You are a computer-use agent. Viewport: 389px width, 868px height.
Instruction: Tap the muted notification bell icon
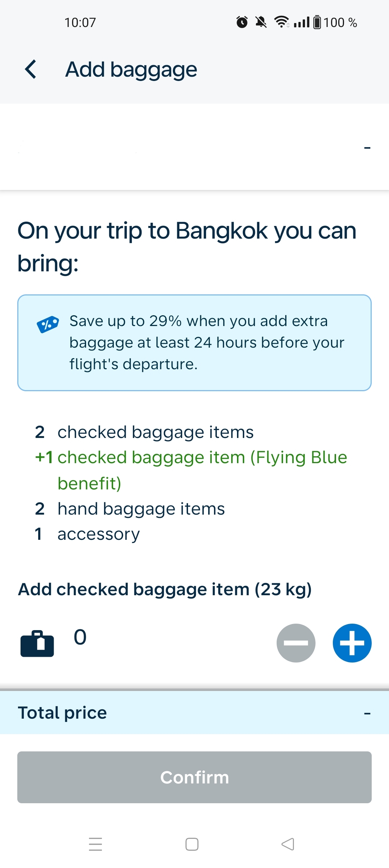click(261, 22)
